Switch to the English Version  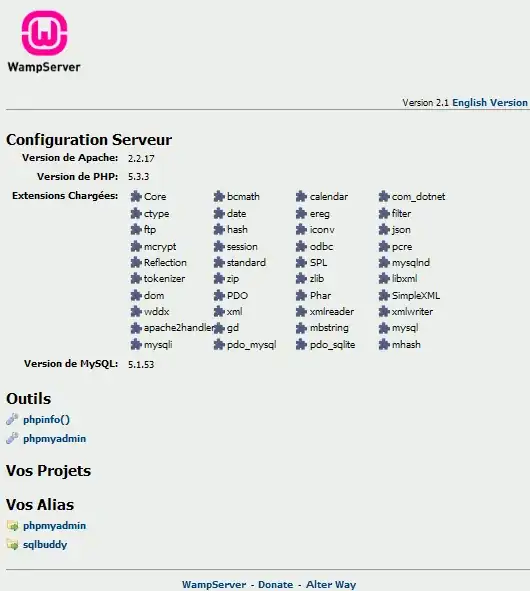pos(490,103)
